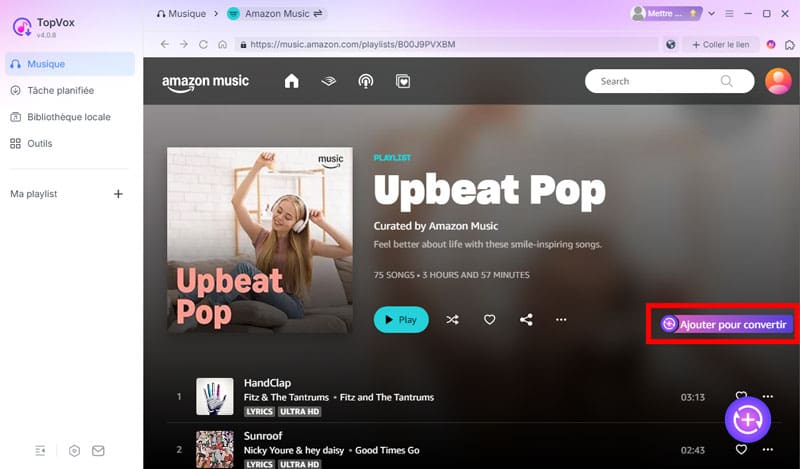The width and height of the screenshot is (800, 469).
Task: Like the Sunroof track heart
Action: tap(741, 450)
